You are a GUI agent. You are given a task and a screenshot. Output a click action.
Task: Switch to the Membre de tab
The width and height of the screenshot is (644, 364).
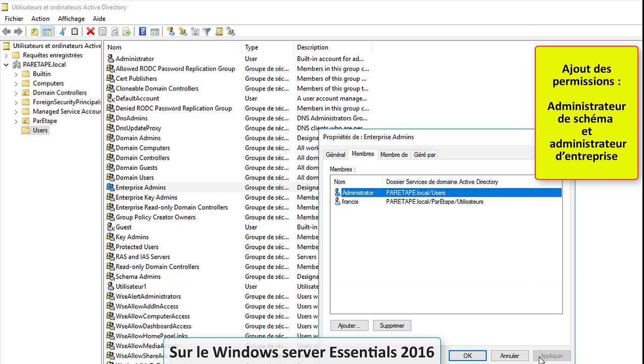point(394,155)
